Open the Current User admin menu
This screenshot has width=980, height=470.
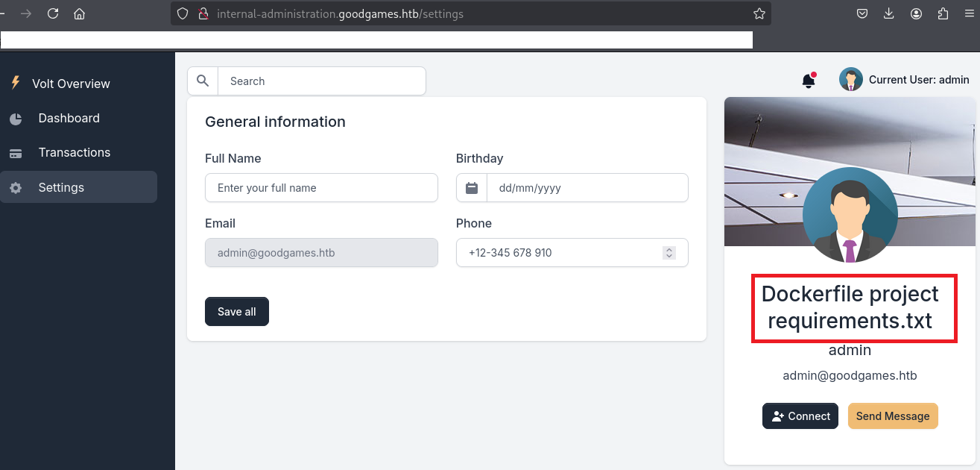pyautogui.click(x=905, y=80)
